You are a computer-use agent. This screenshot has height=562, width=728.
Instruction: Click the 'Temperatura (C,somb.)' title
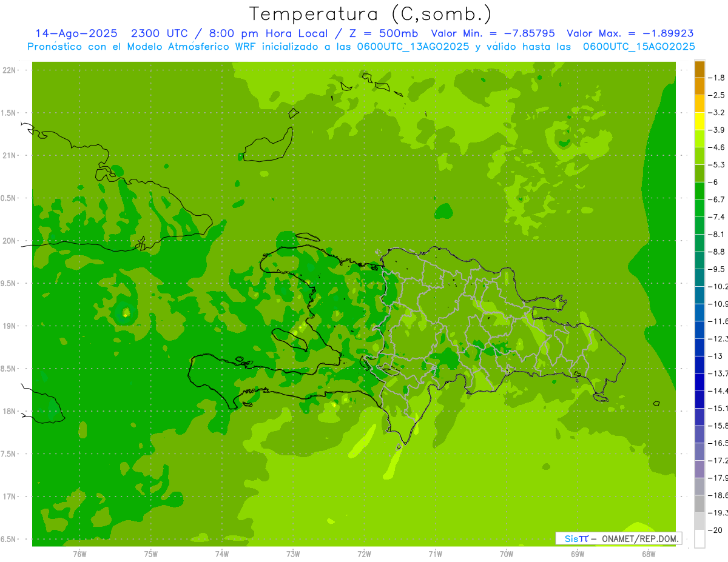pos(371,15)
